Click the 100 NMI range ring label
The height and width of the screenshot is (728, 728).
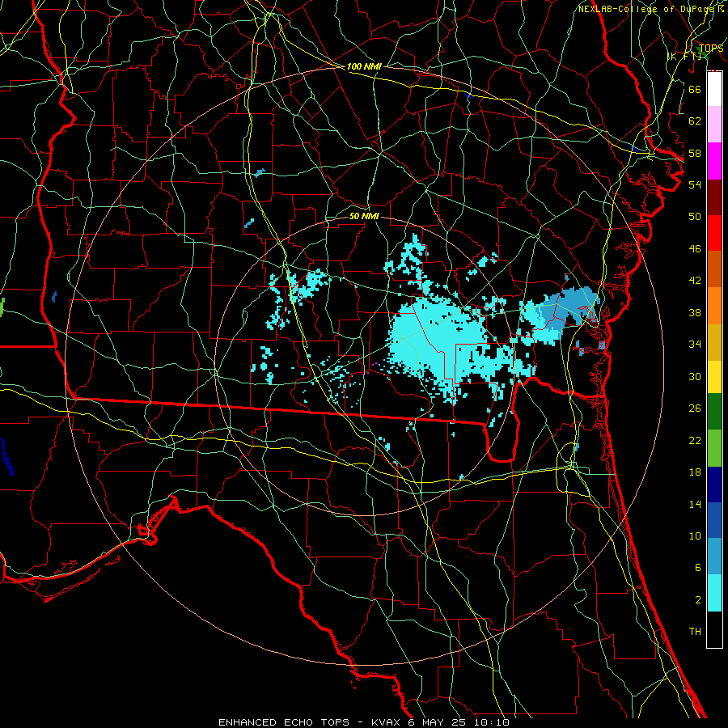[x=364, y=66]
